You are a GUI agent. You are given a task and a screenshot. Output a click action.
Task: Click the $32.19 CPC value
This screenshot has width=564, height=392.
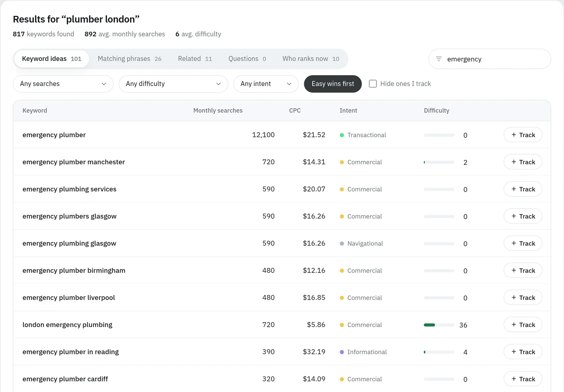314,352
